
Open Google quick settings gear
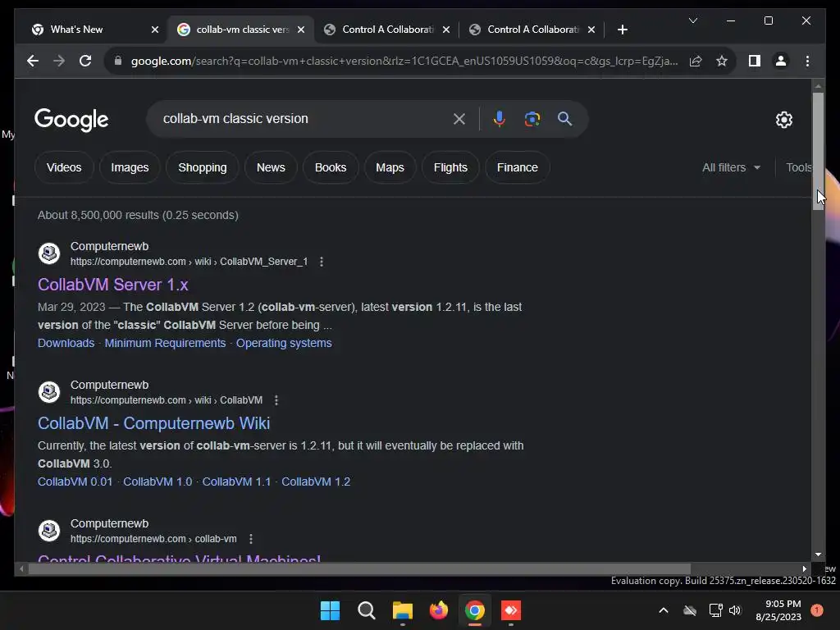click(x=783, y=120)
